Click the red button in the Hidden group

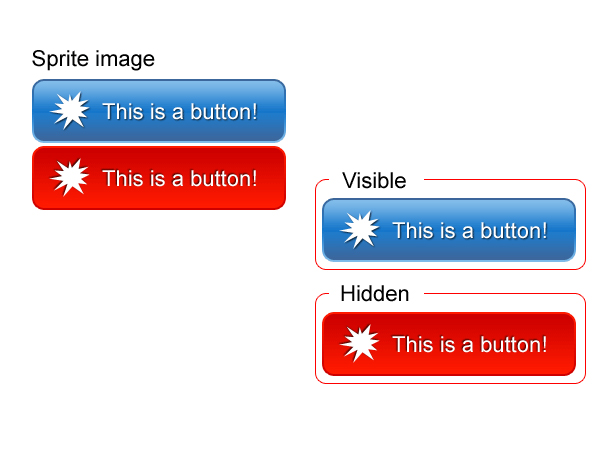[x=449, y=344]
